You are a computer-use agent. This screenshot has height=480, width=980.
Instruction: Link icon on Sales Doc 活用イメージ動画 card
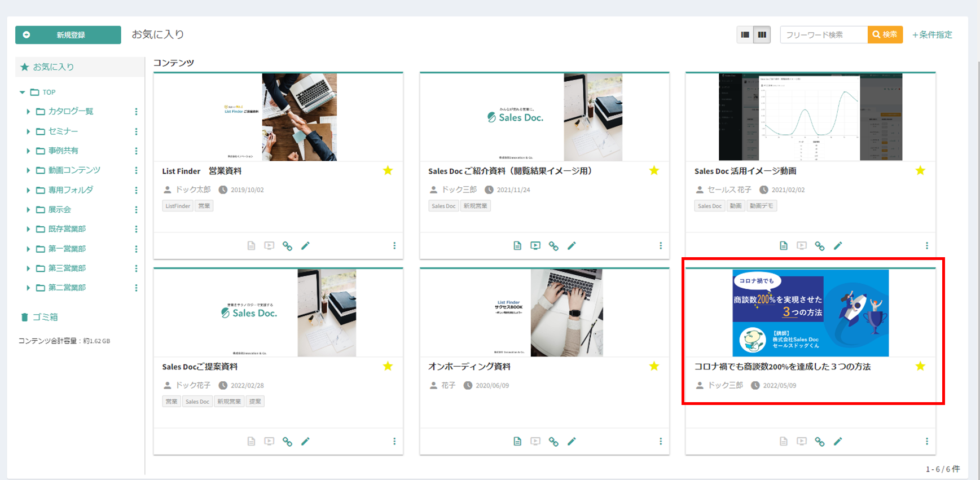pyautogui.click(x=820, y=246)
